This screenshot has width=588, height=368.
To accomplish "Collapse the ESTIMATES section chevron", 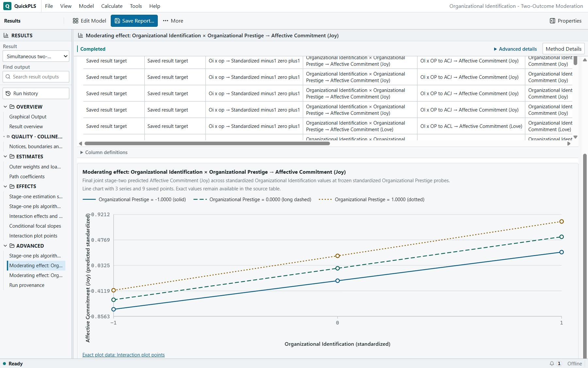I will tap(5, 156).
